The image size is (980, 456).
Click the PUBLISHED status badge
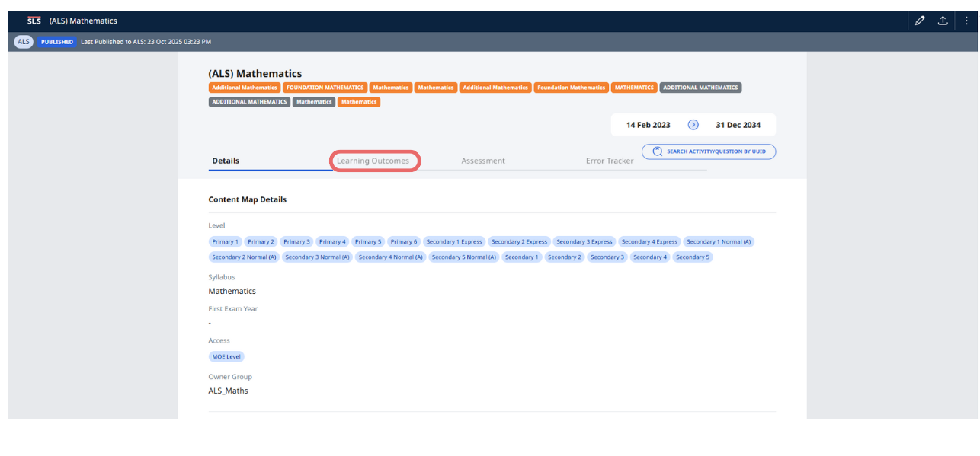pyautogui.click(x=57, y=42)
